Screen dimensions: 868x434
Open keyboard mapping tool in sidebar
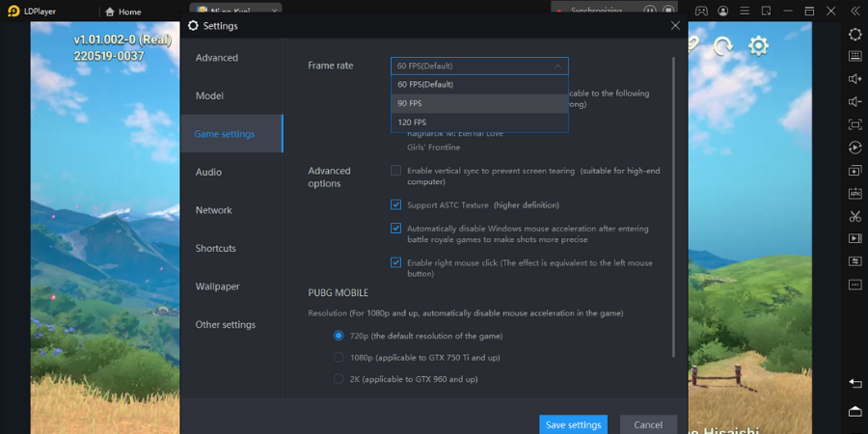click(x=854, y=56)
